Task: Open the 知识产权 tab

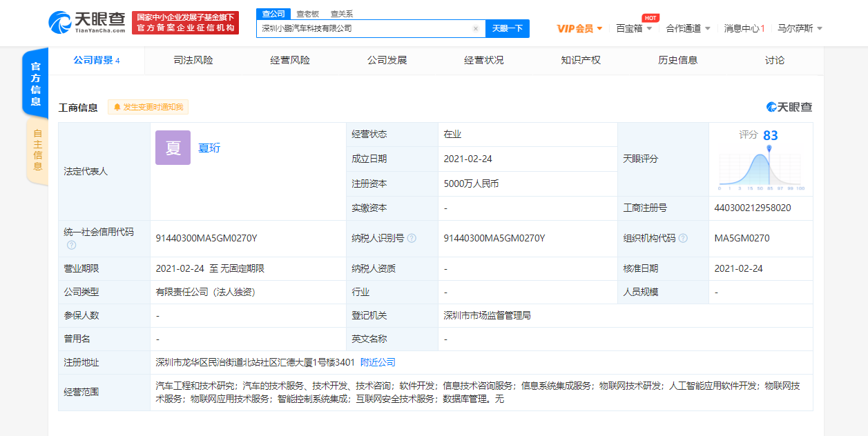Action: pyautogui.click(x=581, y=61)
